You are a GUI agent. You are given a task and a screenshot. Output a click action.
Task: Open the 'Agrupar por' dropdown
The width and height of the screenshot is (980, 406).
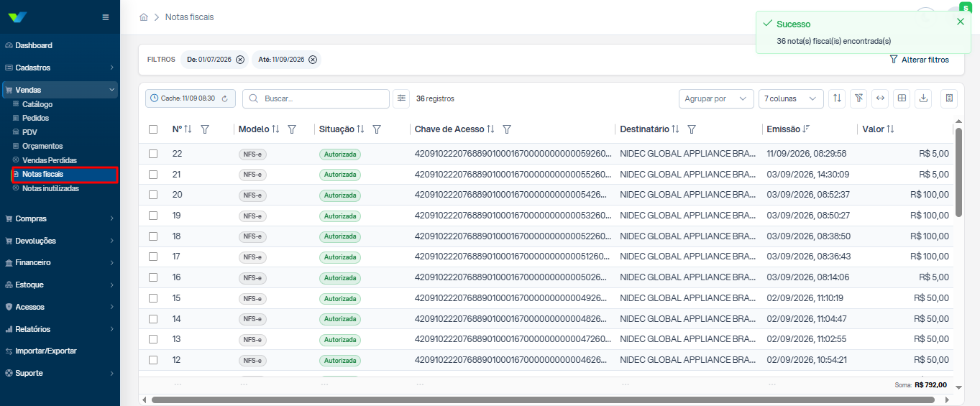pyautogui.click(x=716, y=98)
